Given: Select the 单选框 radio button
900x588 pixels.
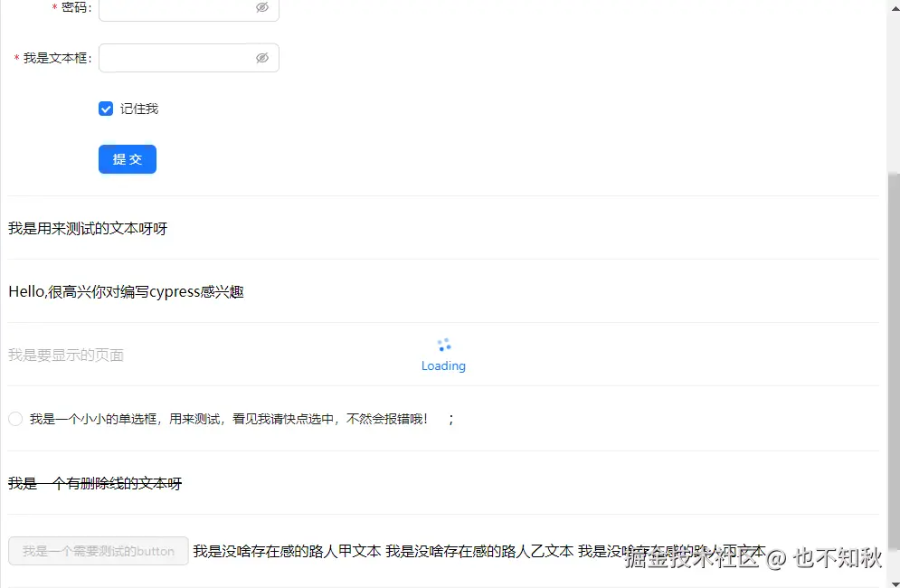Looking at the screenshot, I should (14, 418).
